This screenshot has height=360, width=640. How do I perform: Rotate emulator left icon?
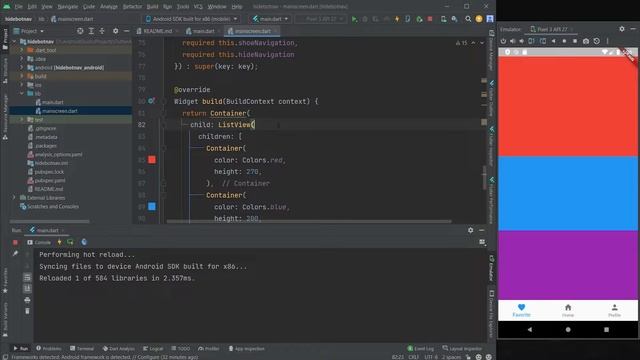[531, 41]
